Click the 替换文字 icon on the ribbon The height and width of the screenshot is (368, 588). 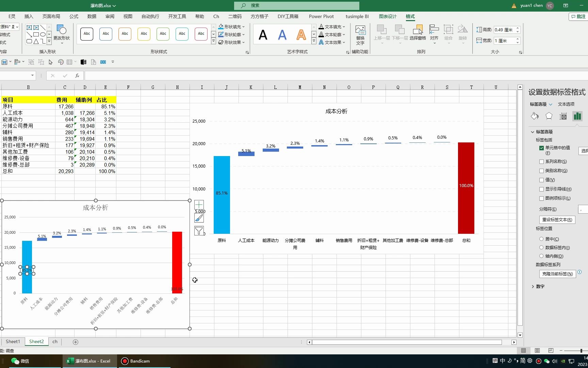coord(360,35)
